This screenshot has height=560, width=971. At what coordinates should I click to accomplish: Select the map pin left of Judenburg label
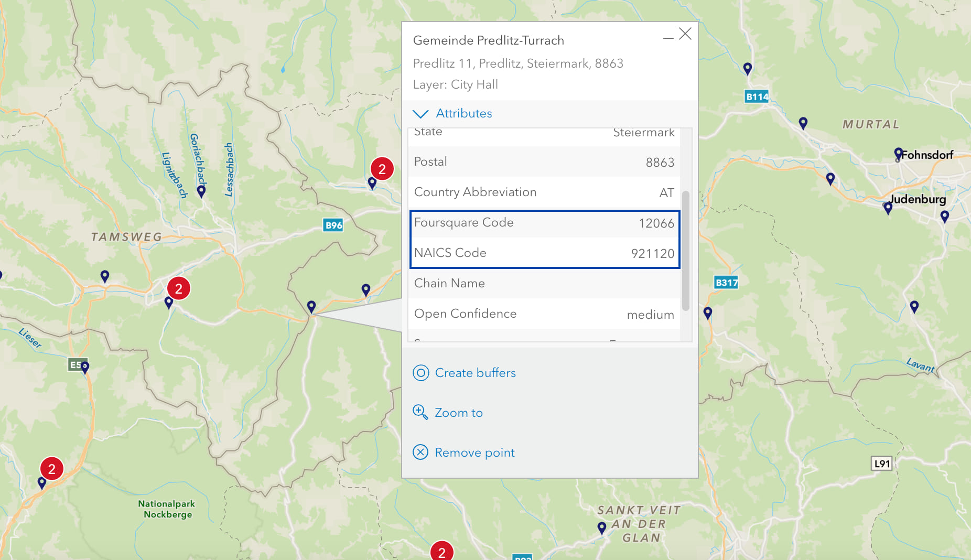[888, 208]
